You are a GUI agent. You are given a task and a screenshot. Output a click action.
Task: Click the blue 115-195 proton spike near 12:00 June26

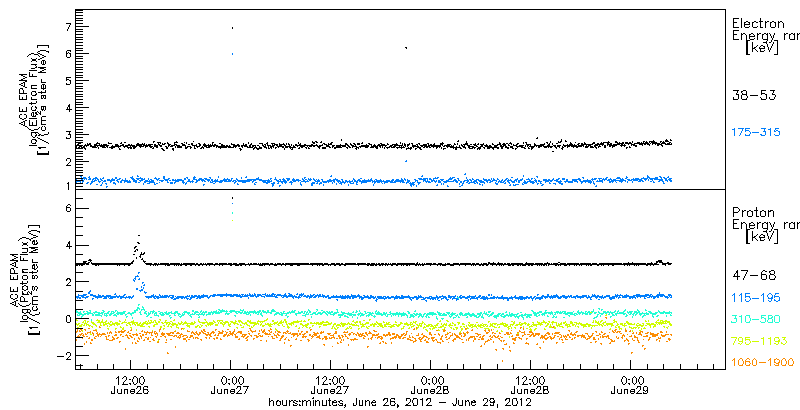[139, 283]
